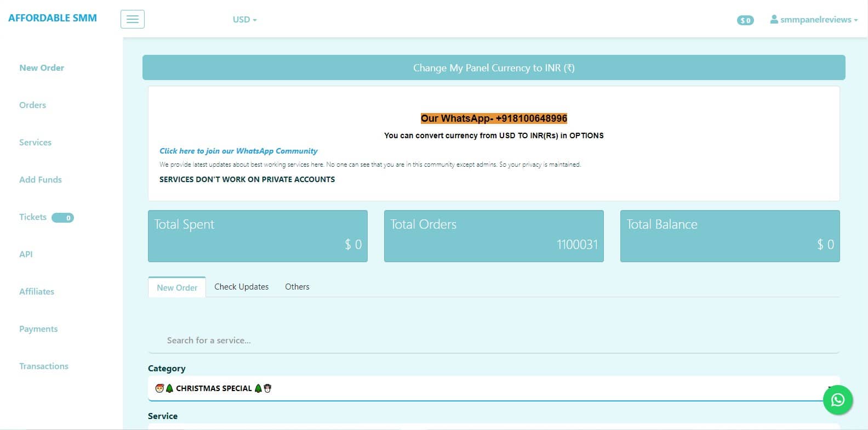This screenshot has width=868, height=430.
Task: Change panel currency to INR button
Action: pos(493,68)
